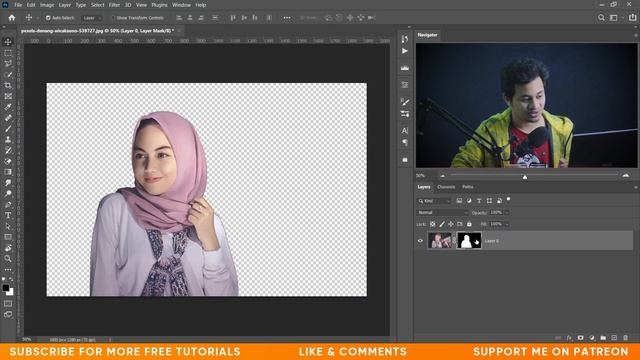640x360 pixels.
Task: Open the Navigator panel flyout menu
Action: [635, 35]
